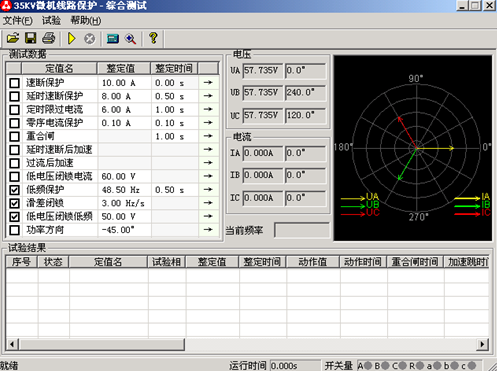Uncheck the 低频保护 checkbox
Image resolution: width=497 pixels, height=371 pixels.
point(14,190)
